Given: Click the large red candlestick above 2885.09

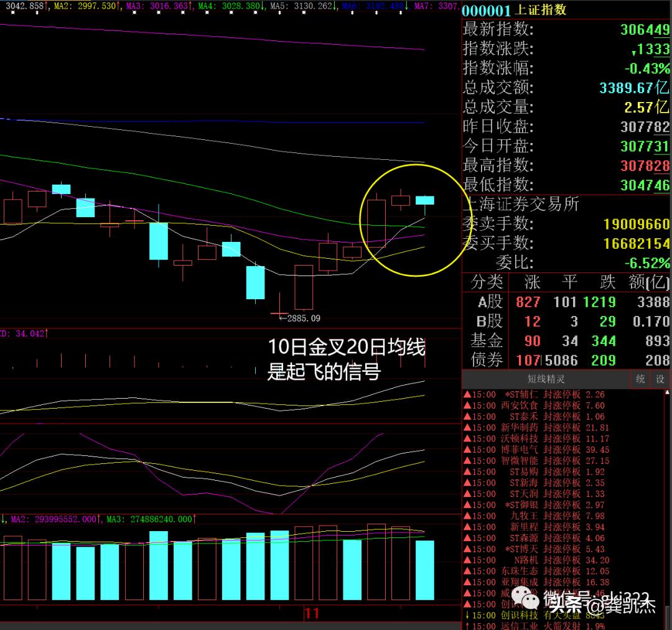Looking at the screenshot, I should (x=304, y=287).
